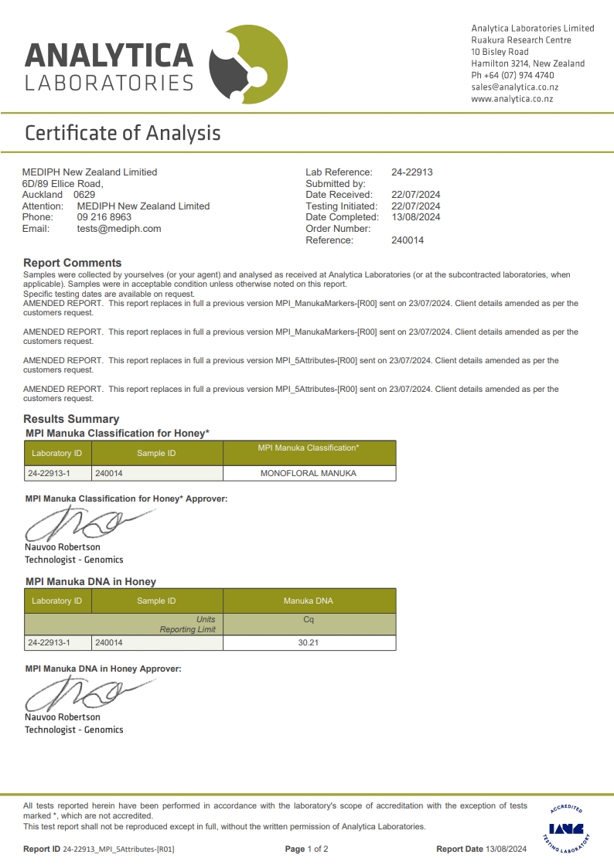This screenshot has width=614, height=868.
Task: Select the Report Date 13/08/2024 footer
Action: point(482,849)
